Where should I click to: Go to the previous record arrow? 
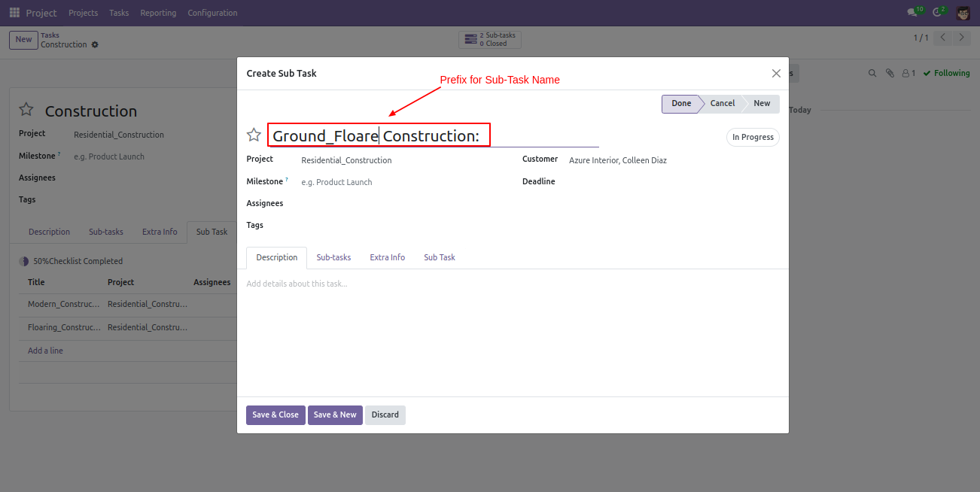tap(943, 38)
